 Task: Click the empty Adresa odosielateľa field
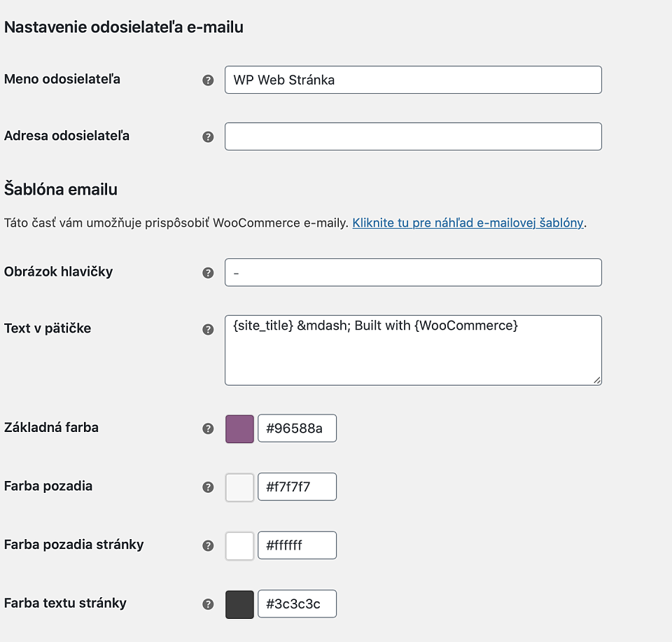coord(413,137)
